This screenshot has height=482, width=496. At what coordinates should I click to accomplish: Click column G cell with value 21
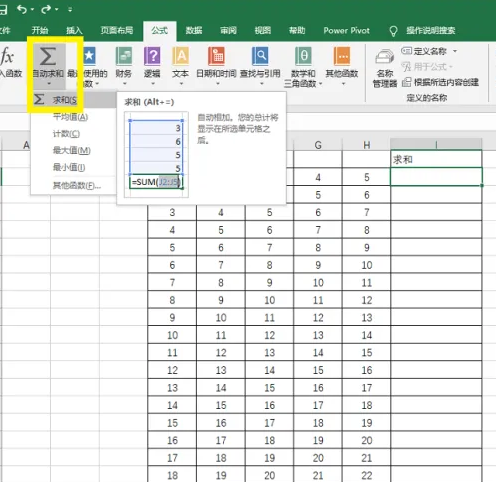(318, 475)
